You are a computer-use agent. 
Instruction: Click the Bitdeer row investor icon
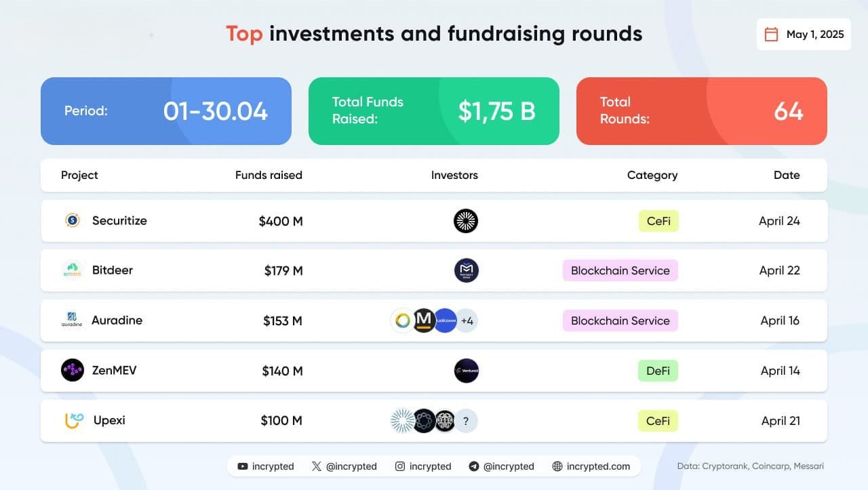tap(467, 270)
